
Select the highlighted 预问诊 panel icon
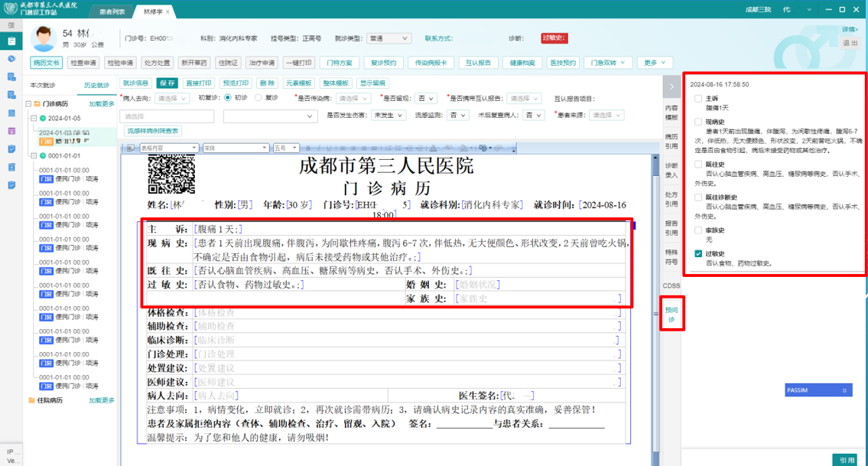[672, 313]
